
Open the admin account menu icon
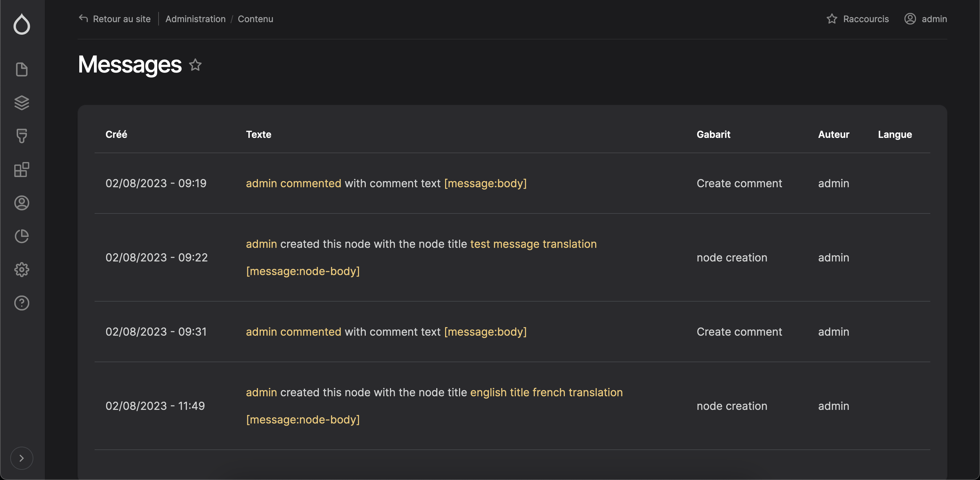[x=910, y=19]
